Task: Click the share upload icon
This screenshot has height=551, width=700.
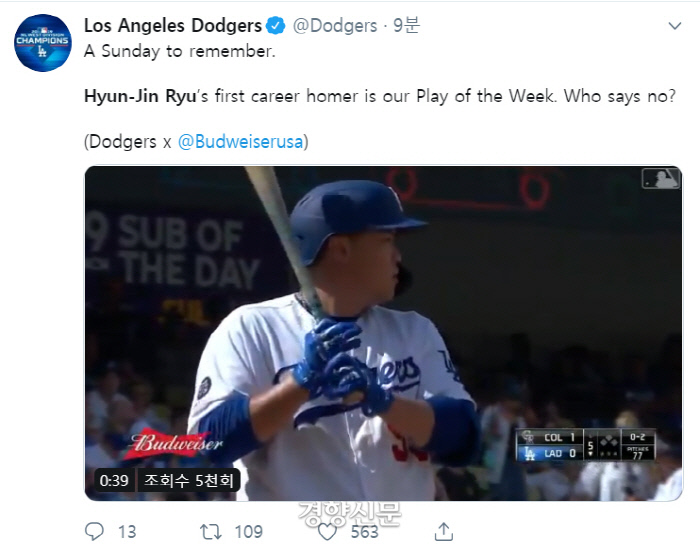Action: (x=445, y=531)
